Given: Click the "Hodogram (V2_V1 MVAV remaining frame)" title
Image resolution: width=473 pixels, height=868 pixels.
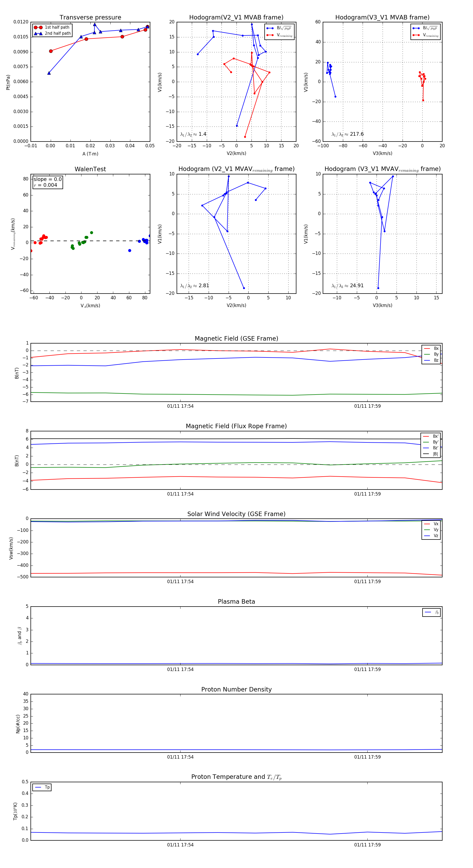Looking at the screenshot, I should [236, 169].
